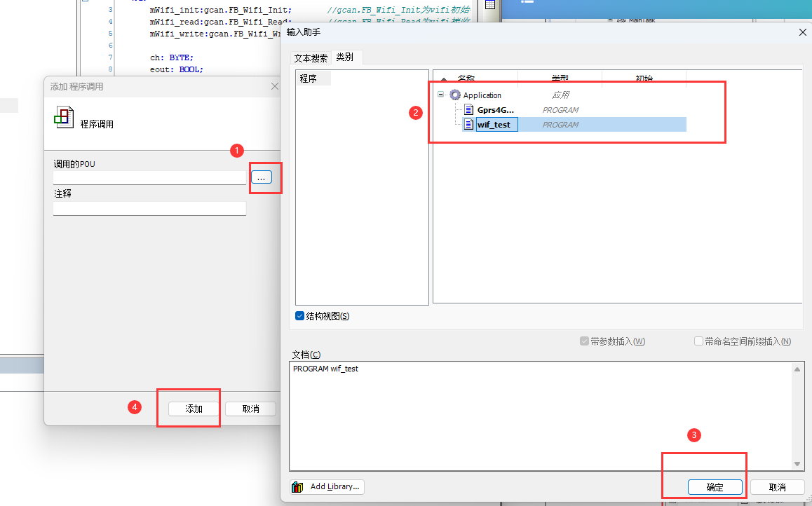Select the Application gear icon

coord(455,95)
